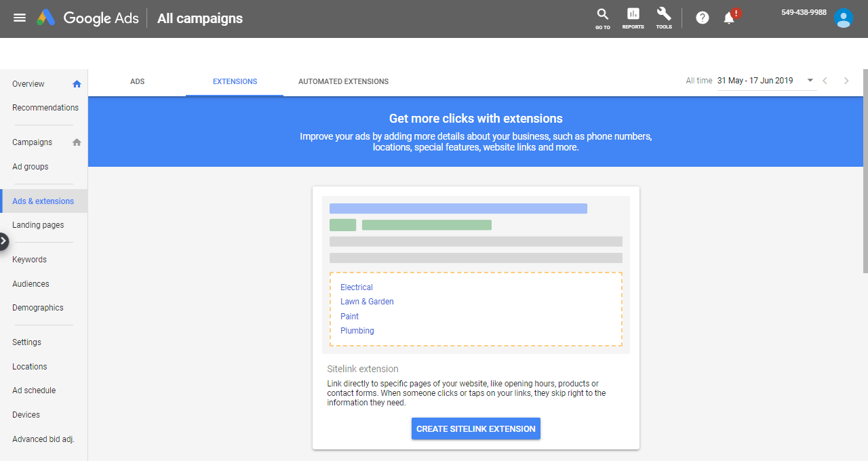This screenshot has height=461, width=868.
Task: Switch to the Automated Extensions tab
Action: click(343, 81)
